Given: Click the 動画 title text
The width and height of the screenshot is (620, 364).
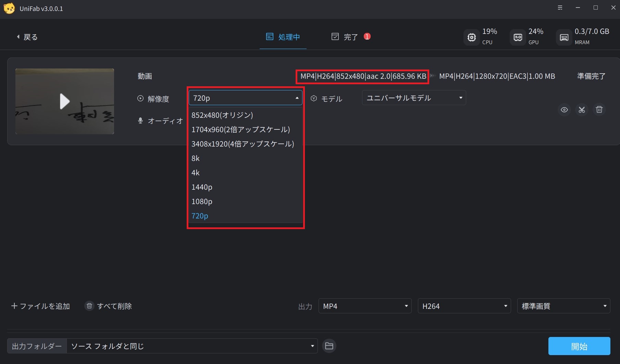Looking at the screenshot, I should click(145, 76).
